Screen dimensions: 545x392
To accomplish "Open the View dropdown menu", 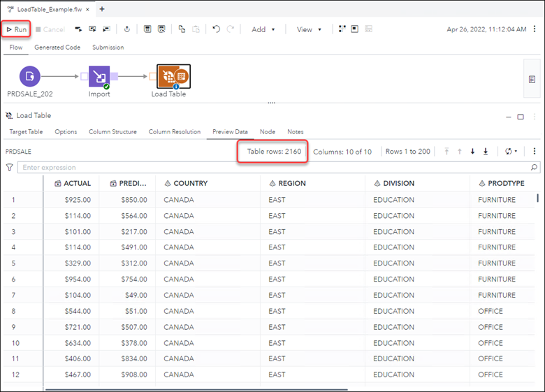I will point(309,29).
